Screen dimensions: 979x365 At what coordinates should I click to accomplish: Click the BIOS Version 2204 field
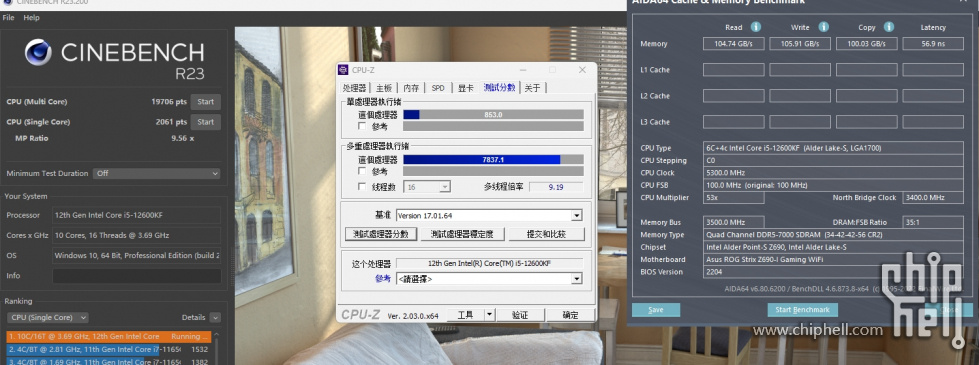click(834, 272)
